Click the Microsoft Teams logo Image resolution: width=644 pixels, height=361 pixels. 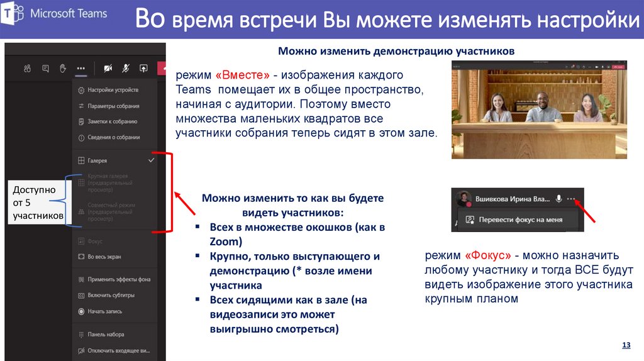13,14
